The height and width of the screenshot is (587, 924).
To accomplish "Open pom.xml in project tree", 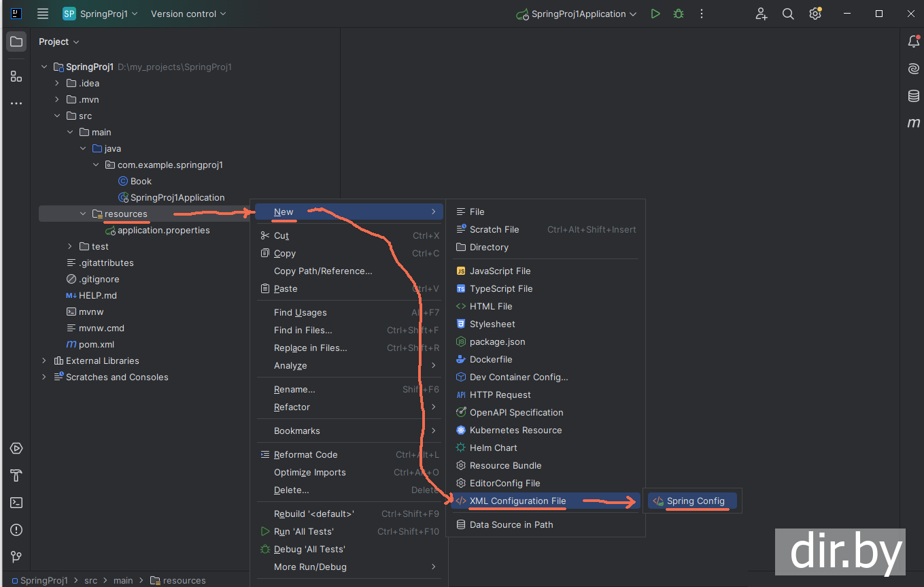I will 96,344.
